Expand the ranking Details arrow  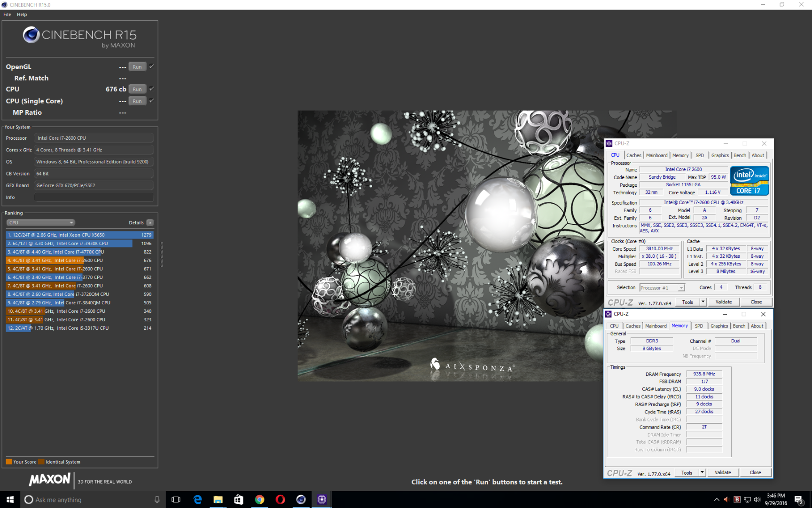tap(150, 222)
